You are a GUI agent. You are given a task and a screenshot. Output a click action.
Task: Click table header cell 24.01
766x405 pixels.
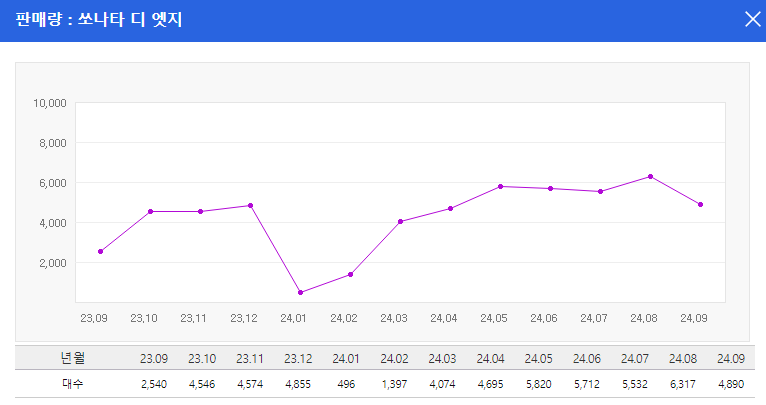(346, 359)
